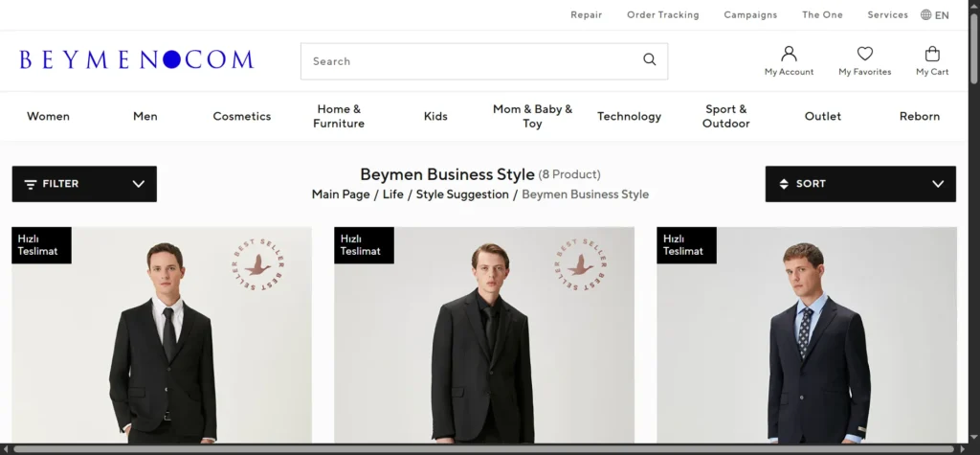The height and width of the screenshot is (455, 980).
Task: Open the Women category menu
Action: [x=48, y=117]
